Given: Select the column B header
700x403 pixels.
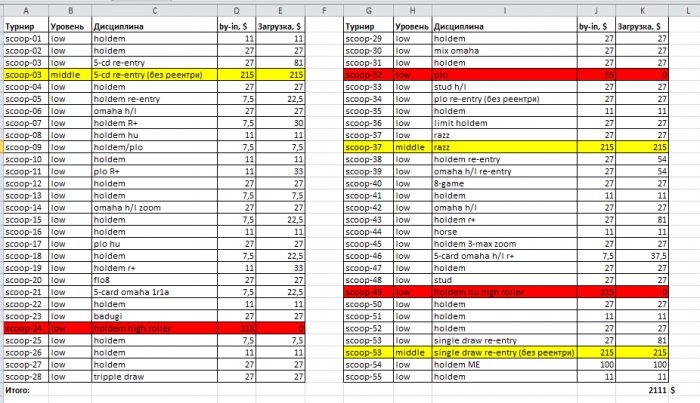Looking at the screenshot, I should click(x=70, y=11).
